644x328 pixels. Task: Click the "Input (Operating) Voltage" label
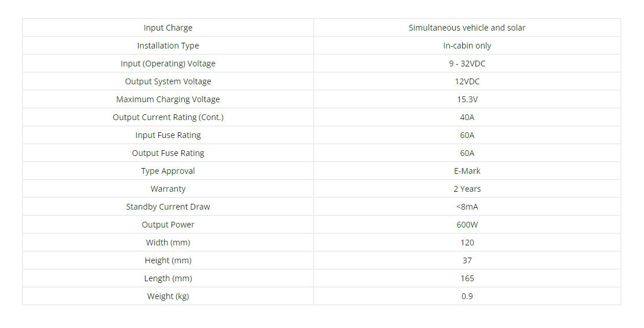167,64
